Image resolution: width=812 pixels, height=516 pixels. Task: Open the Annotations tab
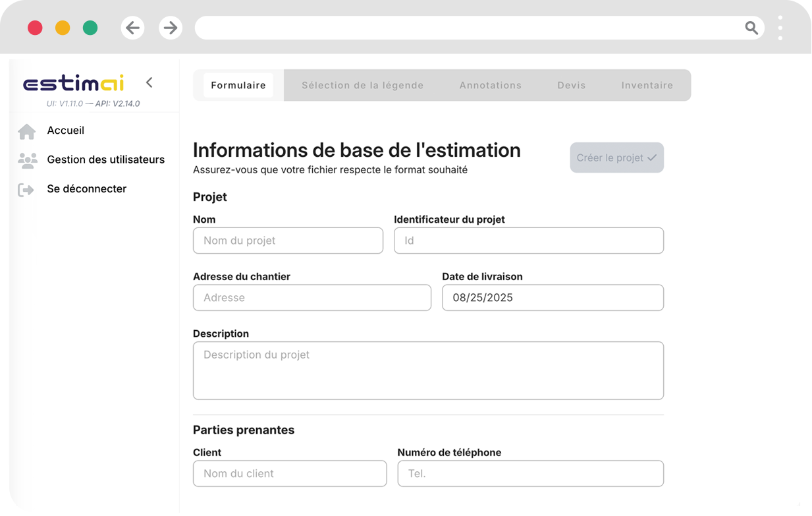coord(491,85)
